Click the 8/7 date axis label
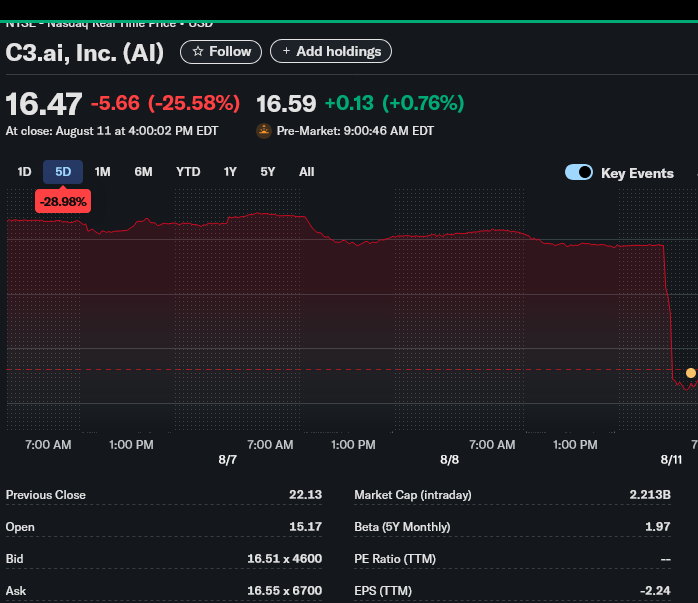This screenshot has height=603, width=698. point(227,460)
